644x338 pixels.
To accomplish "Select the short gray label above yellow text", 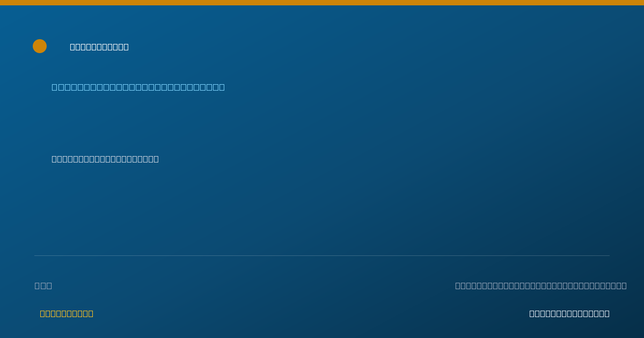I will [43, 285].
